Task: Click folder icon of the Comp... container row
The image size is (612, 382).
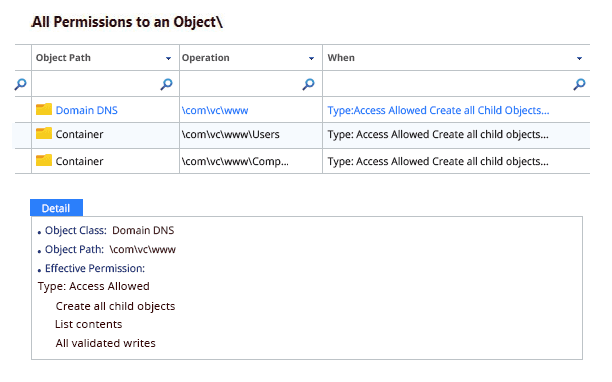Action: 44,160
